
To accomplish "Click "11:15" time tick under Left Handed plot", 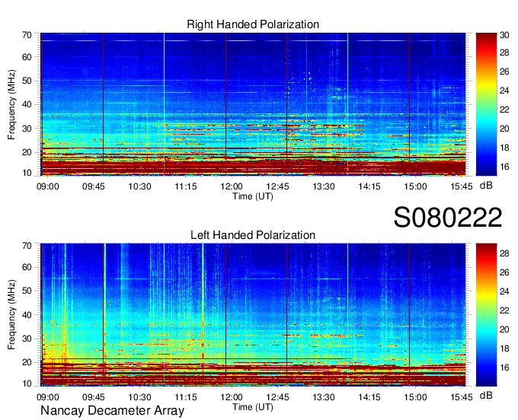I will click(x=186, y=397).
